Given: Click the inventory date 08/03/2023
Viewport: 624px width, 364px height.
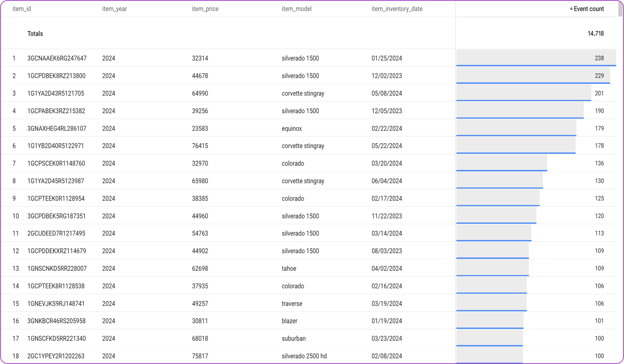Looking at the screenshot, I should coord(387,251).
